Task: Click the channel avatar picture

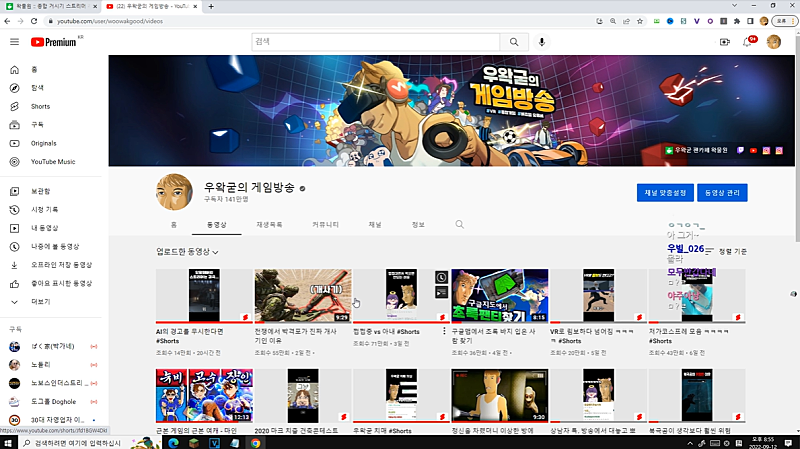Action: [174, 192]
